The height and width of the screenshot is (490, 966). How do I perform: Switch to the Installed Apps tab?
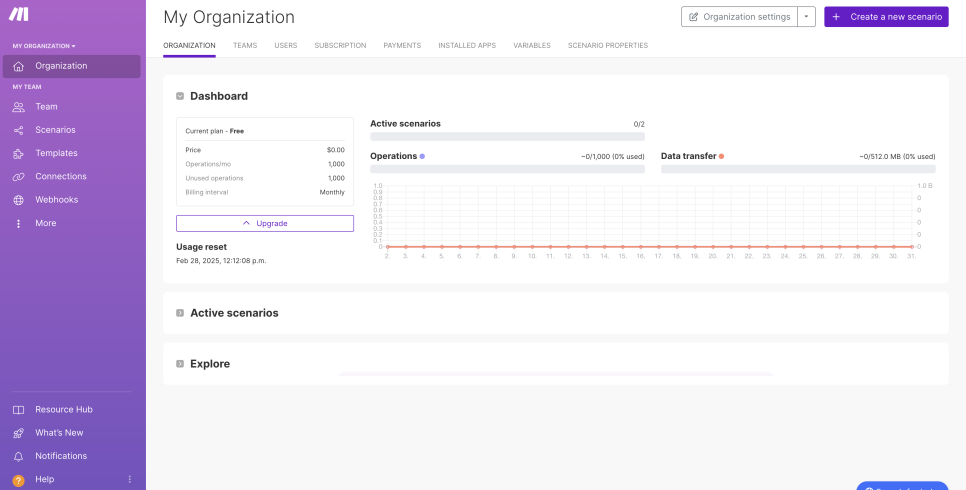pos(467,46)
